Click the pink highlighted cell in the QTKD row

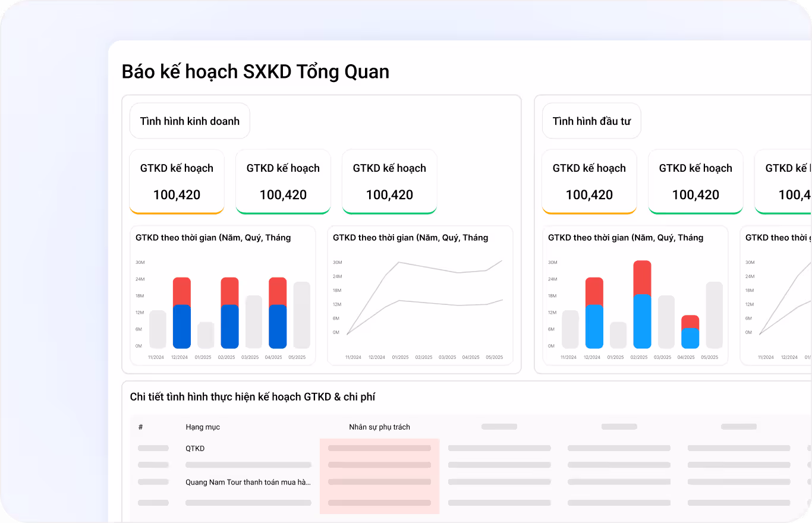tap(379, 448)
